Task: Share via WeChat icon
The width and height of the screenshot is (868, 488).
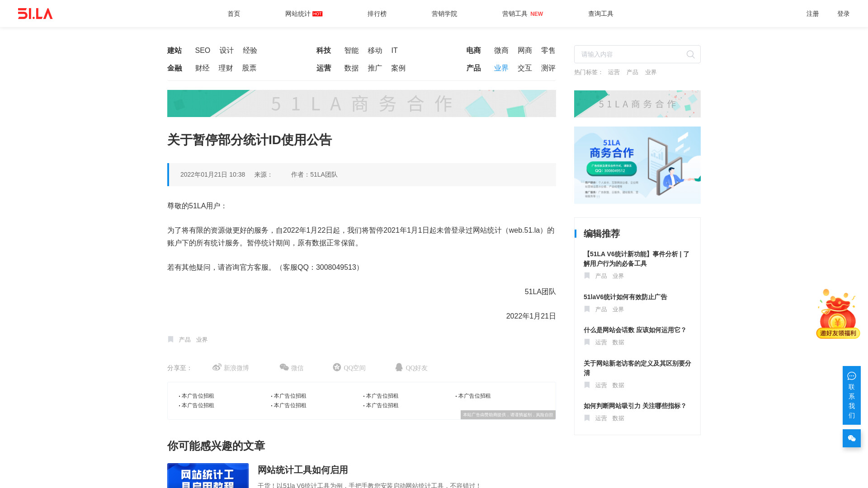Action: click(x=284, y=367)
